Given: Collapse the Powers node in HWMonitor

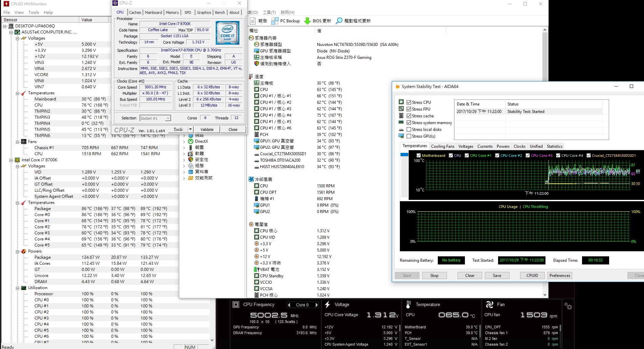Looking at the screenshot, I should [17, 251].
